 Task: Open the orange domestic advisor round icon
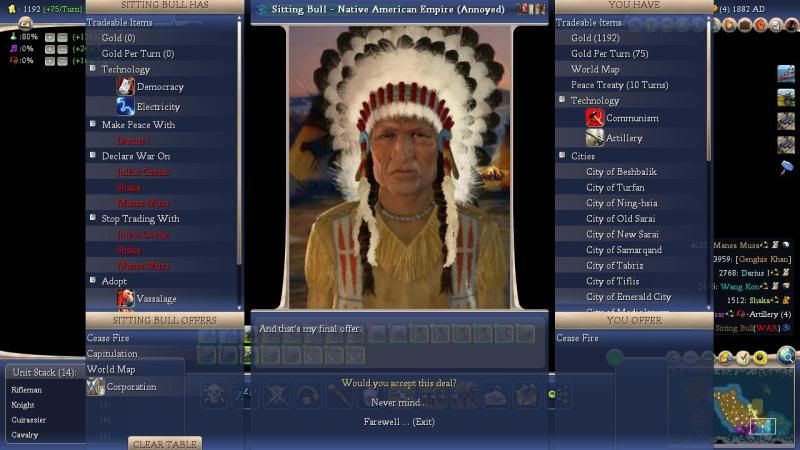click(730, 24)
